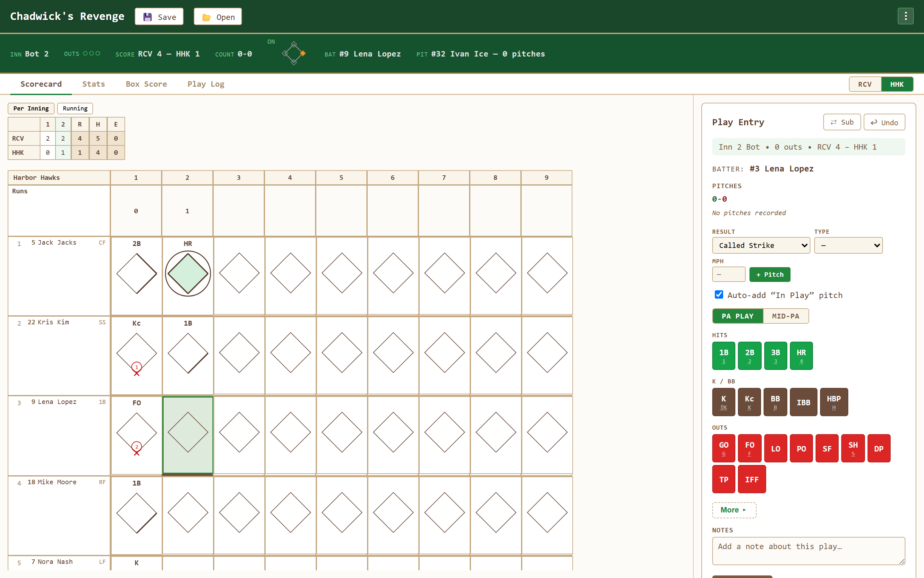
Task: Record a triple play with TP
Action: (723, 479)
